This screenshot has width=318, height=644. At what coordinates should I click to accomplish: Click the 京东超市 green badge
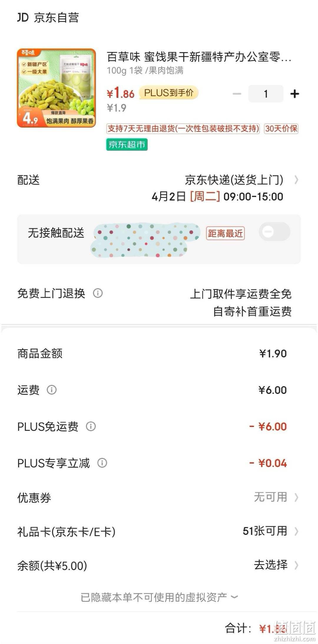click(x=127, y=144)
